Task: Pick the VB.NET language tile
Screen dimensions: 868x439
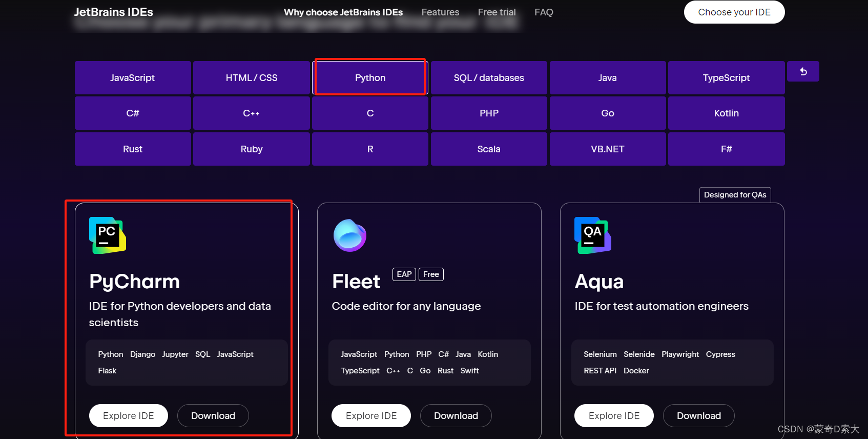Action: click(x=608, y=149)
